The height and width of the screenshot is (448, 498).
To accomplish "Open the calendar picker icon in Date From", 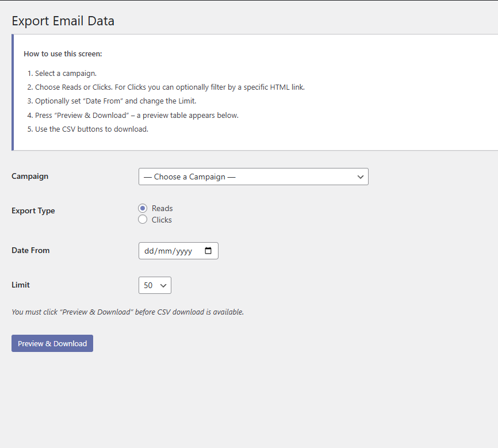I will point(208,251).
